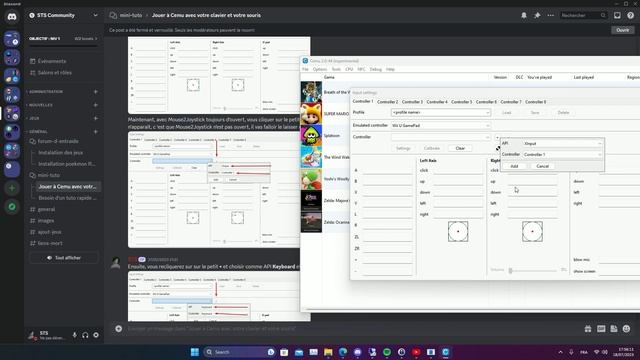
Task: Open three-dot more options in Discord header
Action: [551, 16]
